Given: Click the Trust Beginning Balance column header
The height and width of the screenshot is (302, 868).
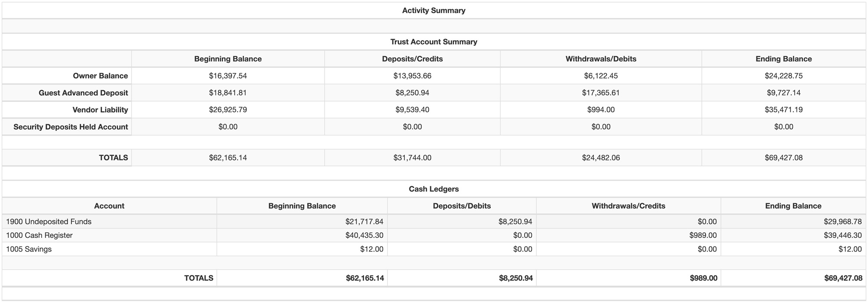Looking at the screenshot, I should tap(228, 59).
